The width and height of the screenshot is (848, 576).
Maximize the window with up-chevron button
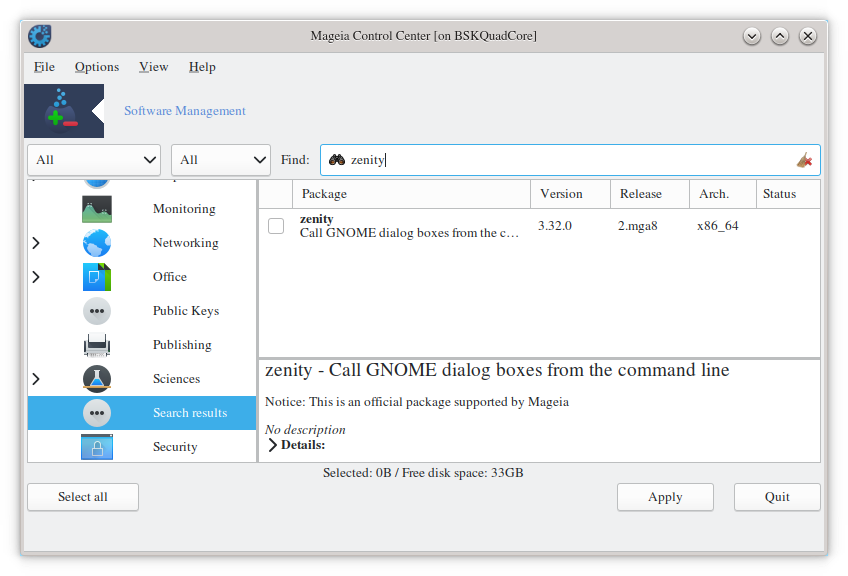coord(780,36)
